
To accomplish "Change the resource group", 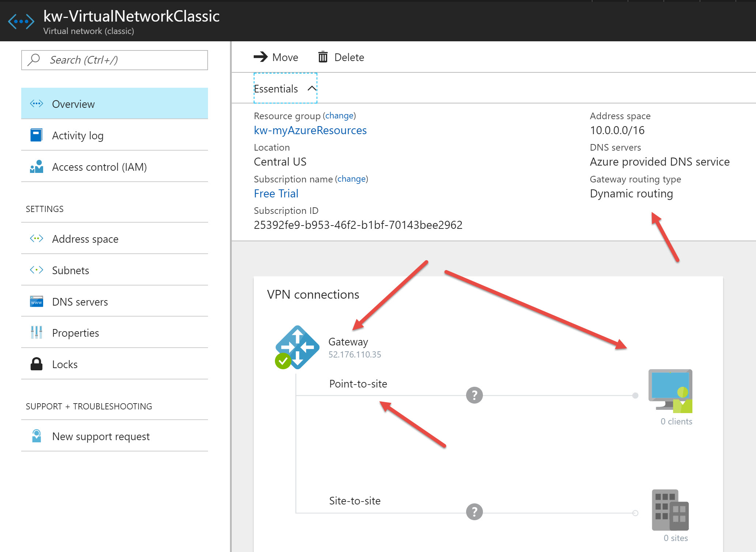I will tap(339, 116).
